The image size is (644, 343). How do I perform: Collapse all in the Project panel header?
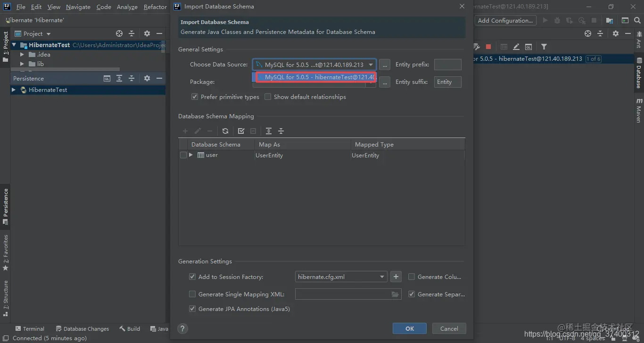tap(132, 33)
